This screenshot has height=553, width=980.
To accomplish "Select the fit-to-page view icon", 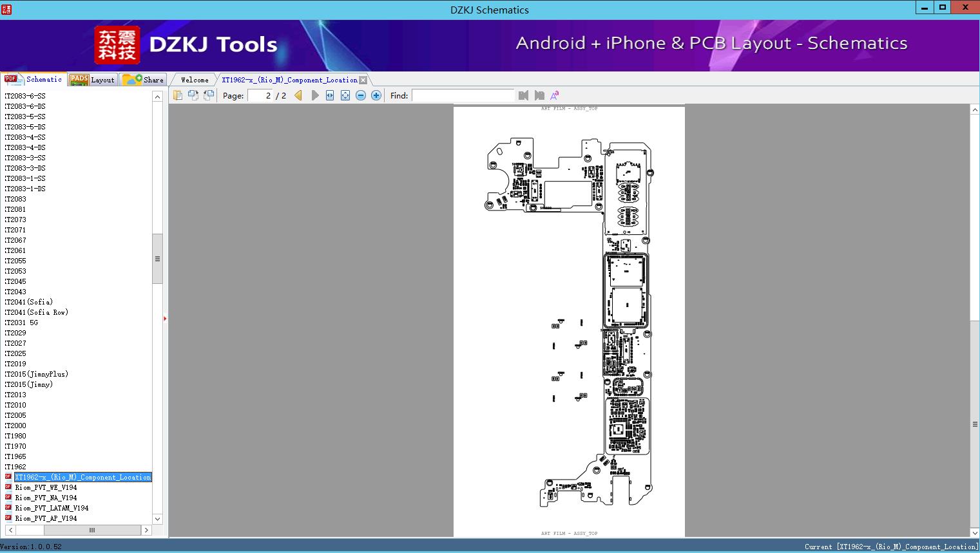I will tap(345, 95).
